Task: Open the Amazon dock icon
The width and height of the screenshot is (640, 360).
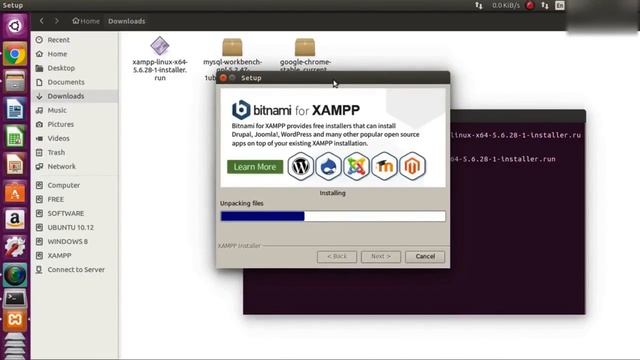Action: 15,220
